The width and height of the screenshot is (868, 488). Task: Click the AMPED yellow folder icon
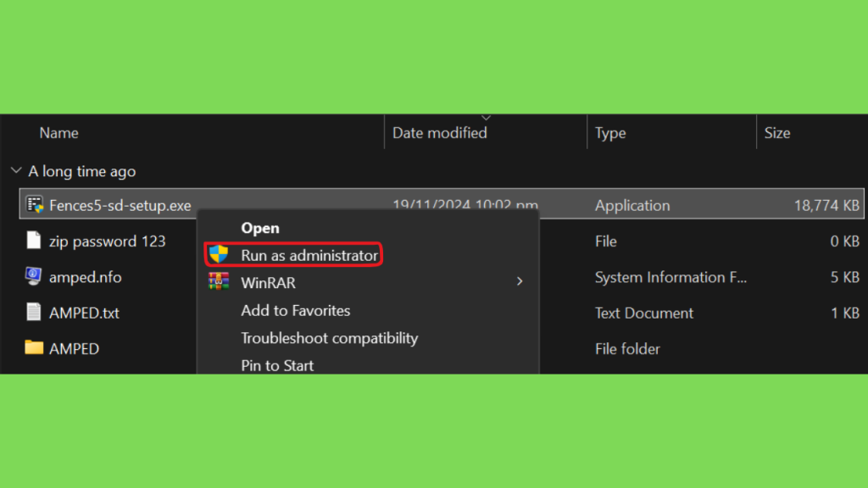34,347
